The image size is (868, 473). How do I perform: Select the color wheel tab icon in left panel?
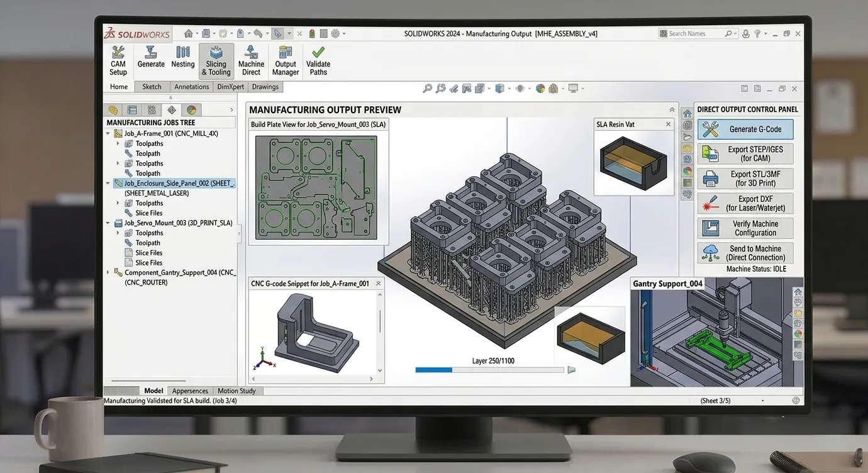coord(191,109)
